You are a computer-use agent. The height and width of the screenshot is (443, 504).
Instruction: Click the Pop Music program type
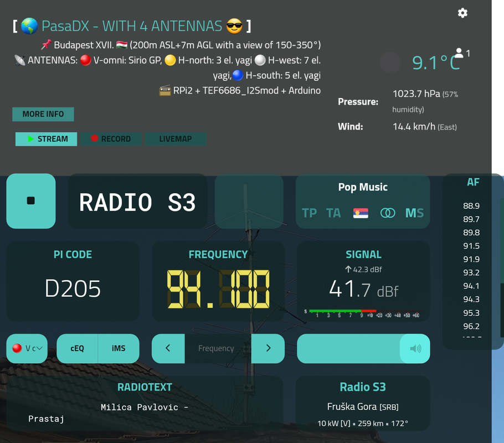click(363, 187)
